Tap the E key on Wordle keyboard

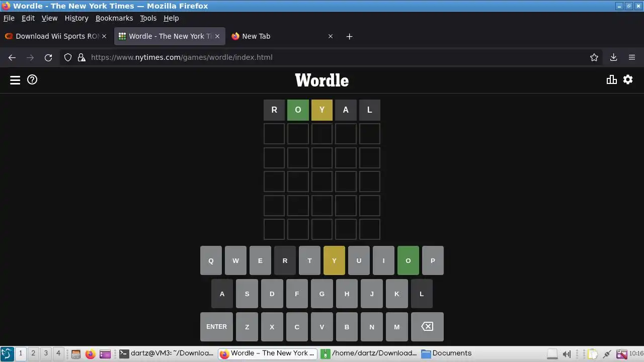(x=260, y=260)
